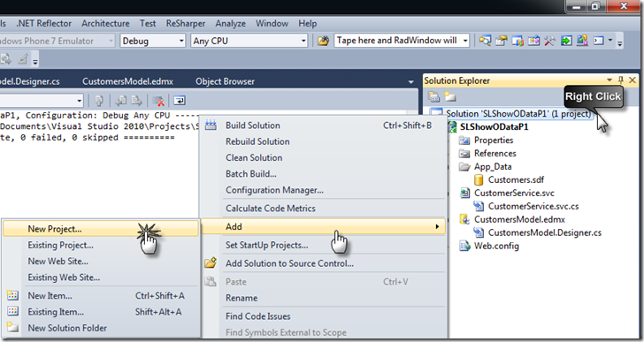Image resolution: width=644 pixels, height=342 pixels.
Task: Click Find Message in Code output icon
Action: (99, 101)
